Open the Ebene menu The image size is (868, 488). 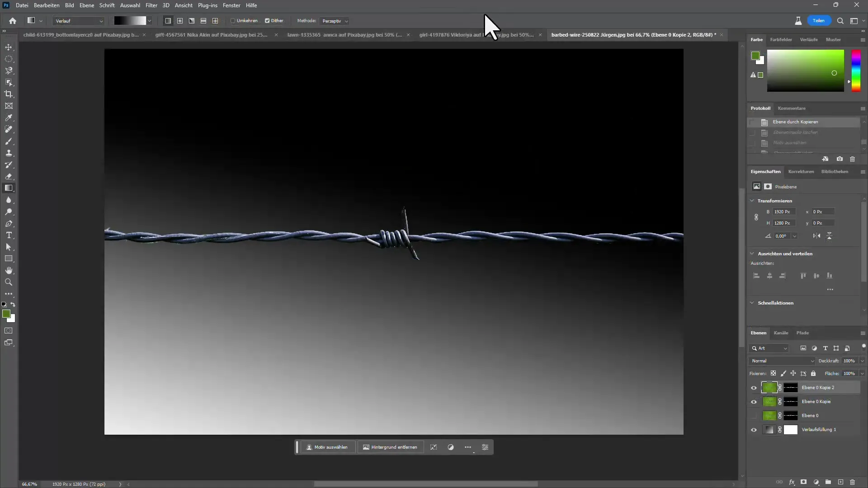tap(86, 5)
